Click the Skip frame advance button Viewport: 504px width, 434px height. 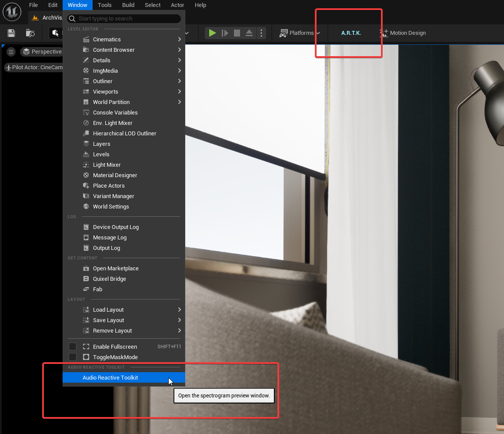pos(225,33)
